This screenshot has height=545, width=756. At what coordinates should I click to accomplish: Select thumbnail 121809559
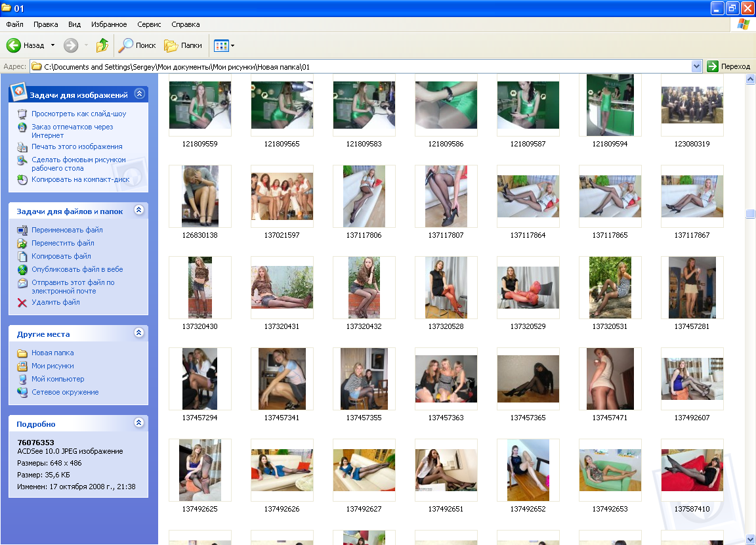(200, 105)
